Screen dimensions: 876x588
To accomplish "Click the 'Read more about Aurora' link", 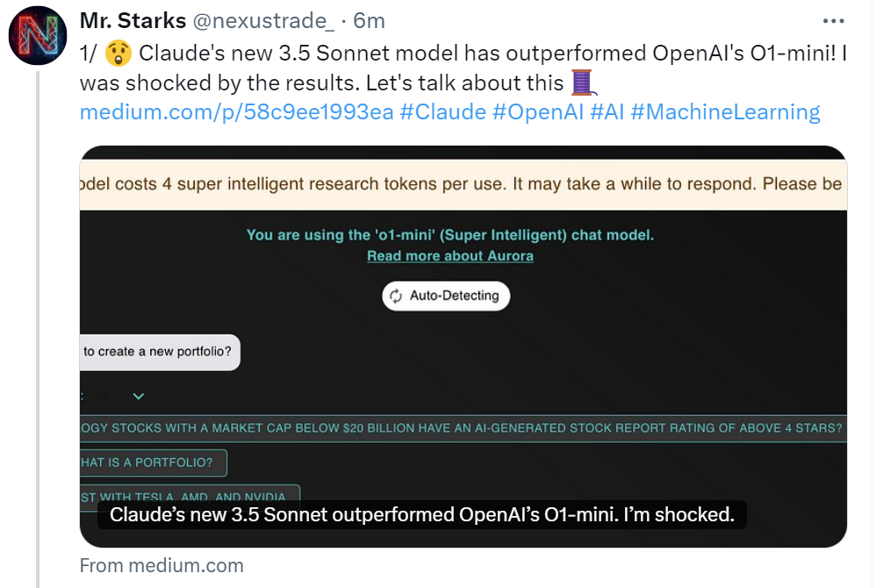I will 449,255.
